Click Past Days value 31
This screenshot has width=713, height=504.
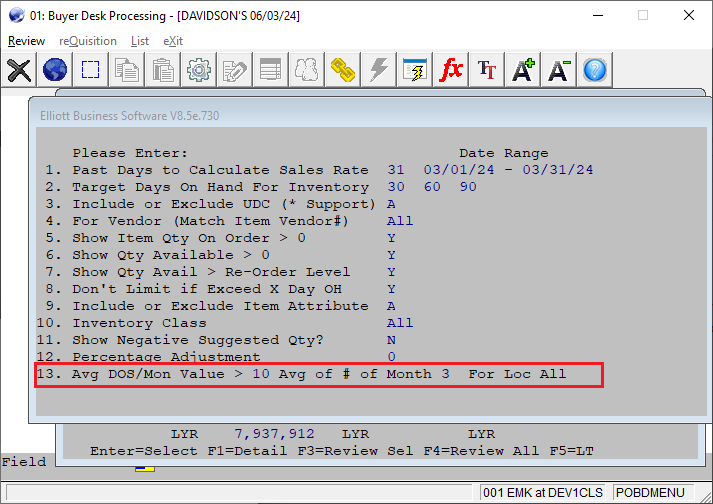point(396,170)
